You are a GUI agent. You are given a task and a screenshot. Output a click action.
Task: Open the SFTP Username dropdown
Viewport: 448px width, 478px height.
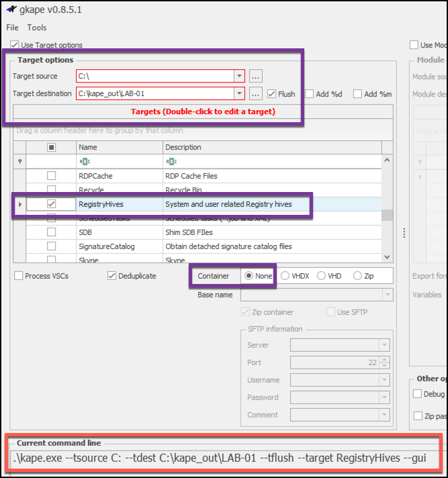(384, 380)
